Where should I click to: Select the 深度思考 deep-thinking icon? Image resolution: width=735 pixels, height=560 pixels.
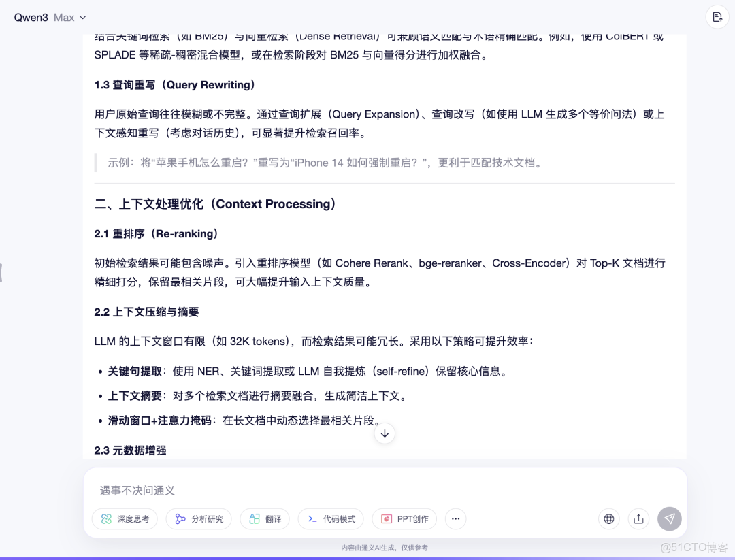106,518
